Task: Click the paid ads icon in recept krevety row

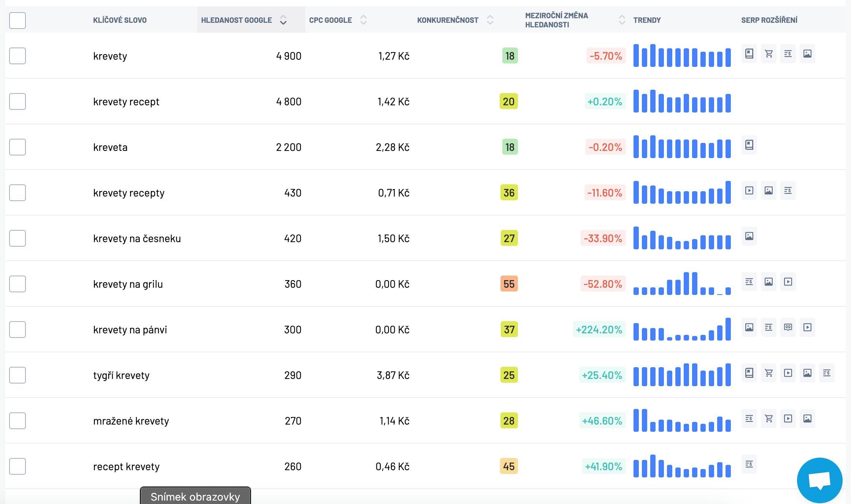Action: click(749, 464)
